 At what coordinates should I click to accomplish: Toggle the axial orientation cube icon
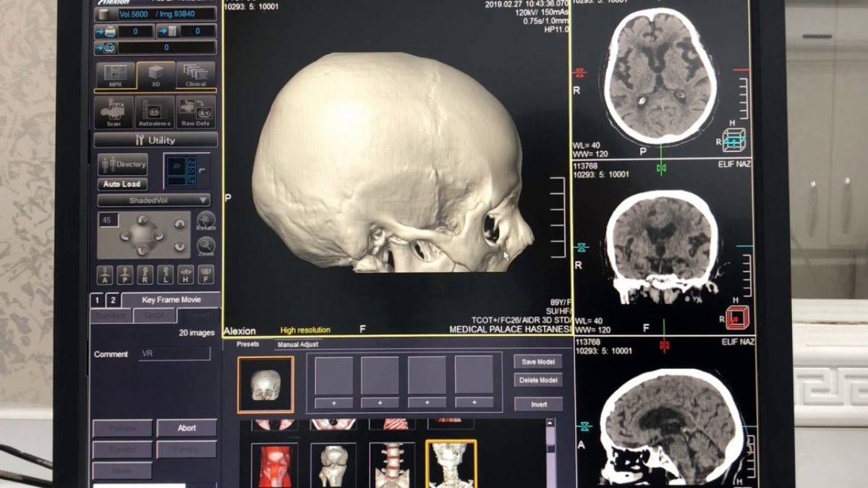[x=734, y=139]
